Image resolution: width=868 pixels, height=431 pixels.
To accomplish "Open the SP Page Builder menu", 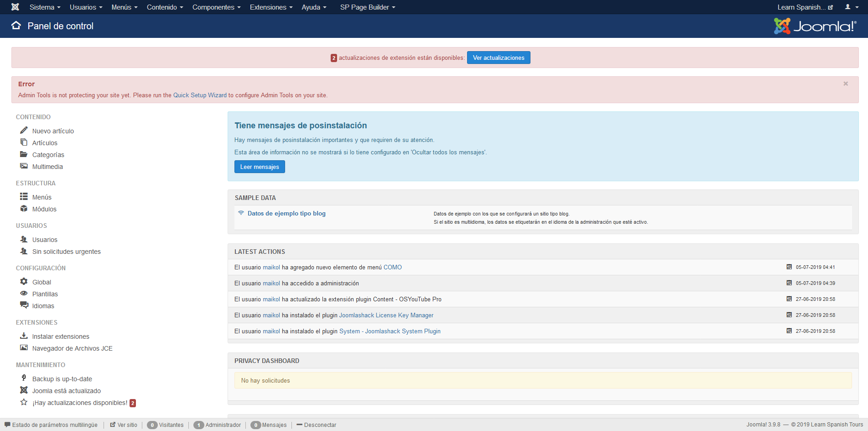I will 367,7.
